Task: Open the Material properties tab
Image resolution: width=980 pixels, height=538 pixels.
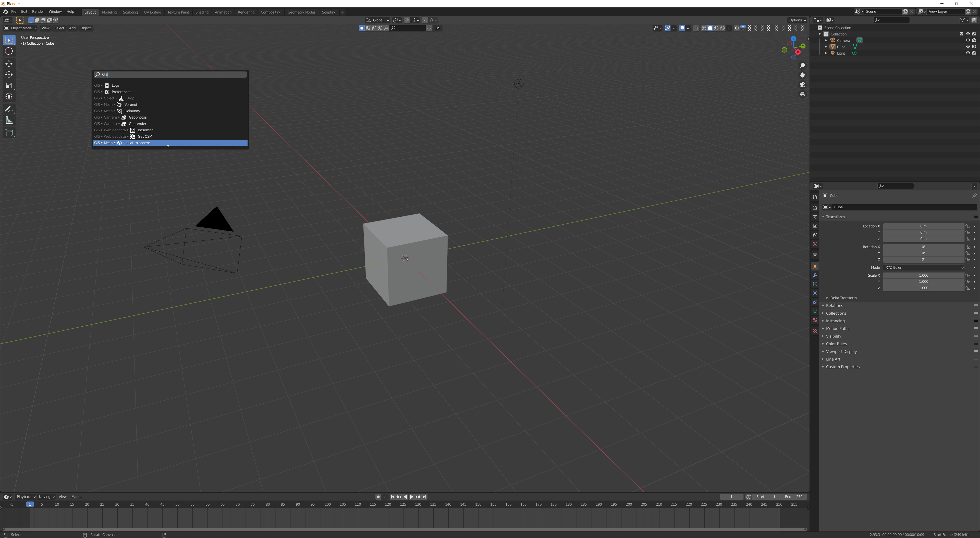Action: tap(815, 320)
